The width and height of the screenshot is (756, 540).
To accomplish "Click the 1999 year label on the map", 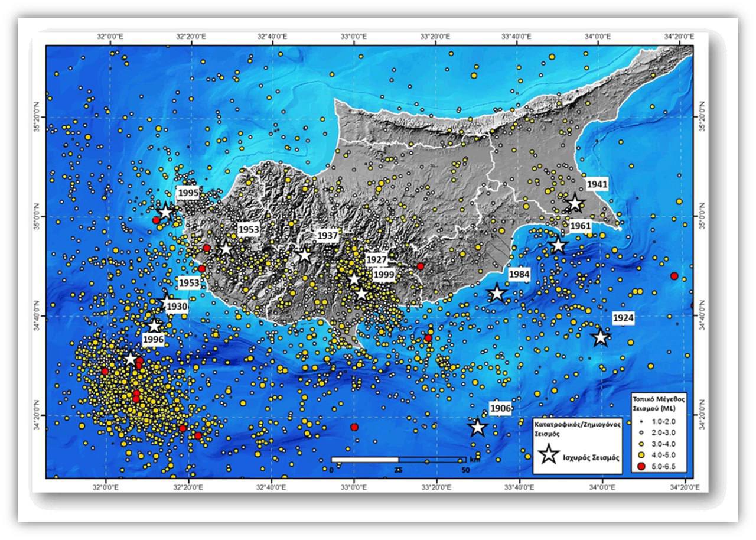I will coord(384,275).
